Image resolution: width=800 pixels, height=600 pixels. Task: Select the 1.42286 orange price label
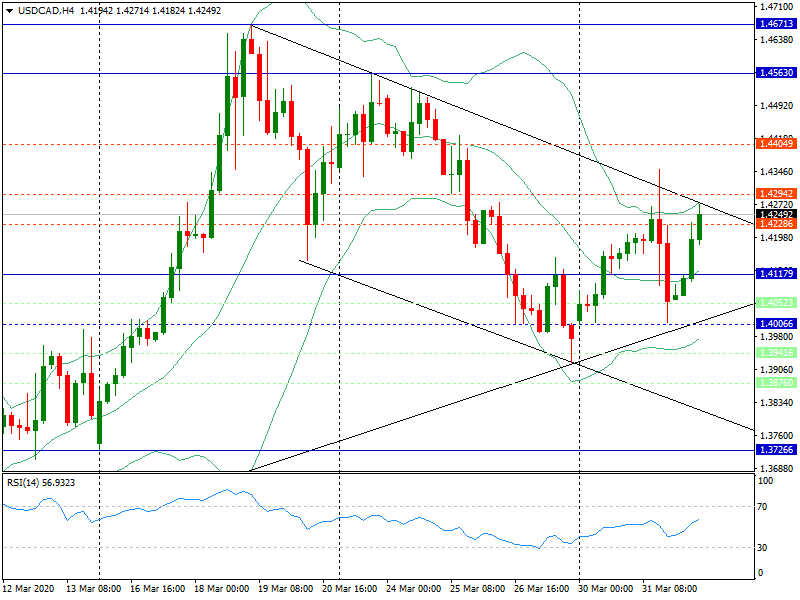(776, 224)
